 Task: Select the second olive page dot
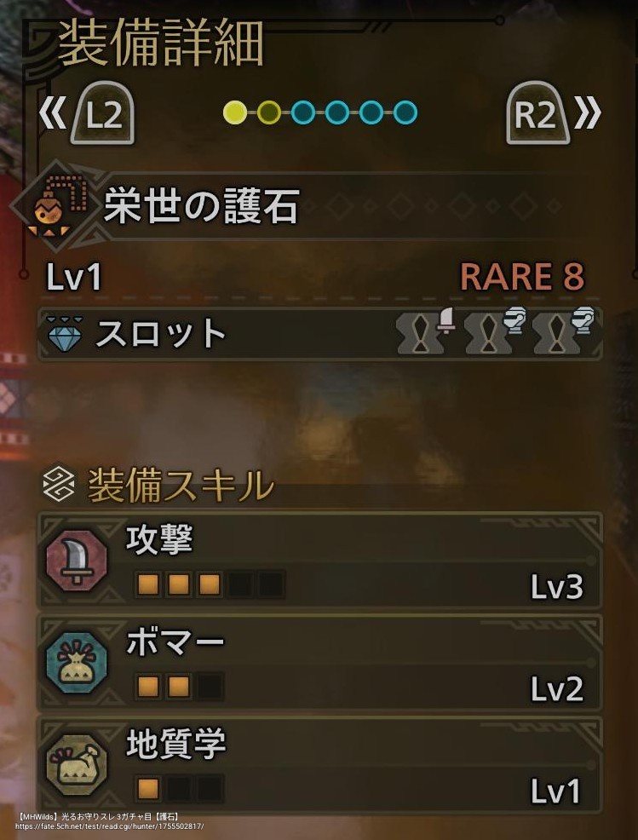tap(269, 112)
